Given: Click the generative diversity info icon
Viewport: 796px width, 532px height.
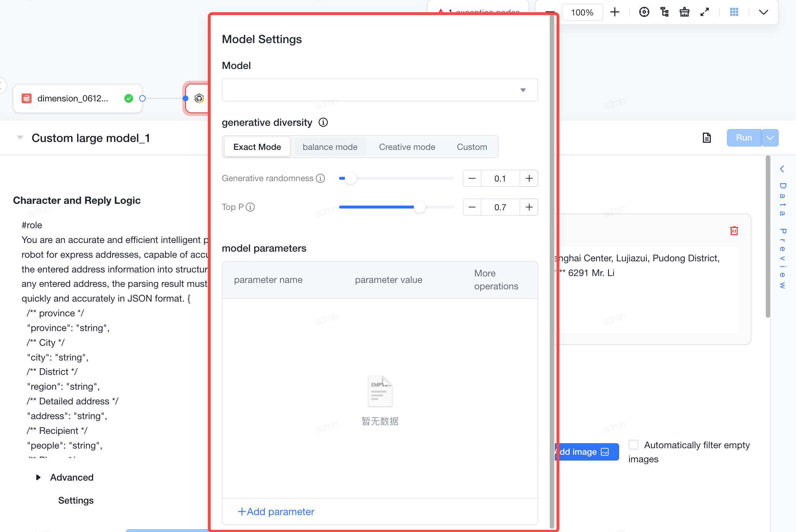Looking at the screenshot, I should click(323, 123).
